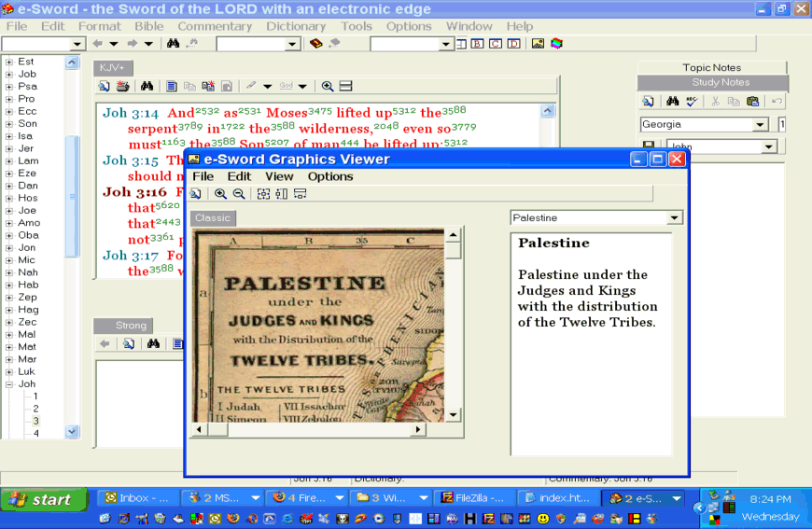This screenshot has width=812, height=529.
Task: Select chapter 3 under Joh
Action: coord(35,421)
